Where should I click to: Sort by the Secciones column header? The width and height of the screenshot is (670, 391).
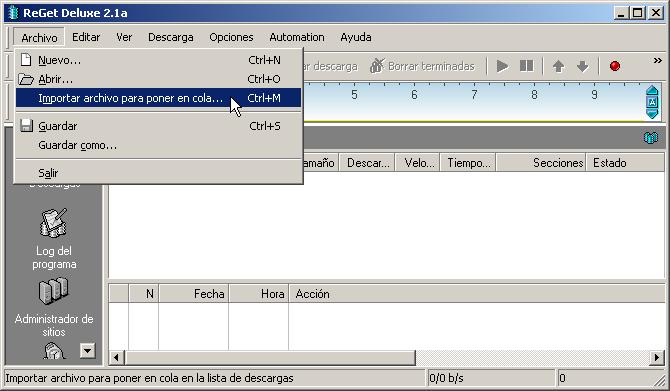pyautogui.click(x=541, y=163)
